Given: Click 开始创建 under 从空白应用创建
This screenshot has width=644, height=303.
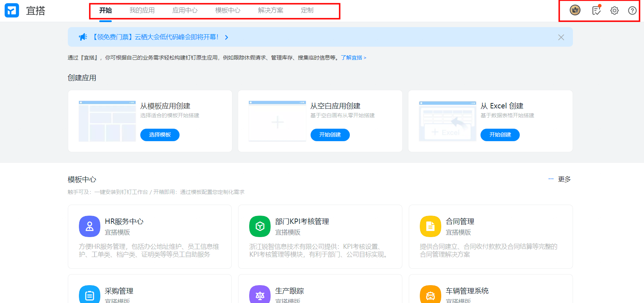Looking at the screenshot, I should click(330, 135).
